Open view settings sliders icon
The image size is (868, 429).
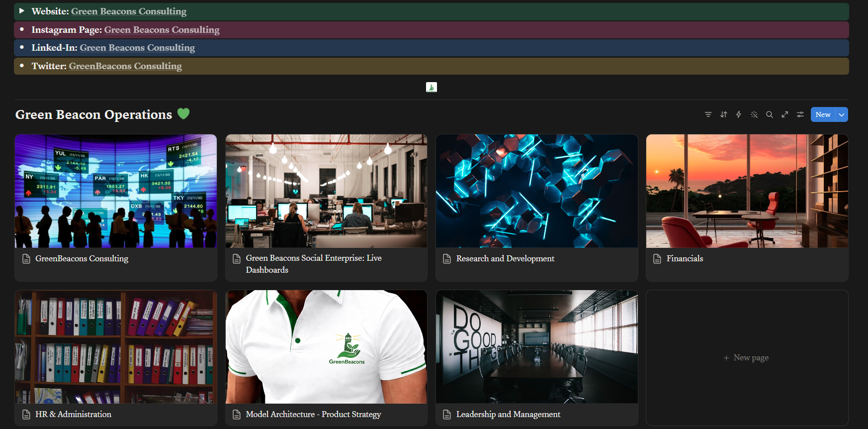pos(800,114)
